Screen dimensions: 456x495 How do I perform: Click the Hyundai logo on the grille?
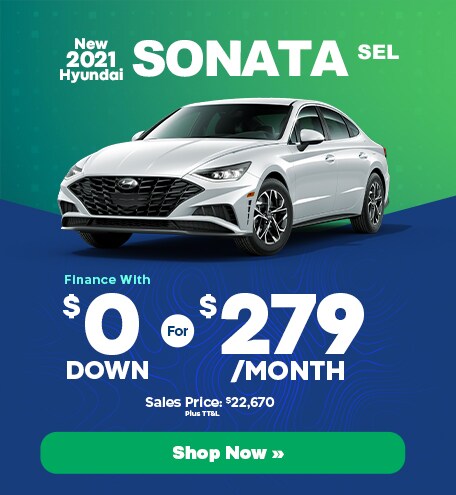click(x=128, y=183)
